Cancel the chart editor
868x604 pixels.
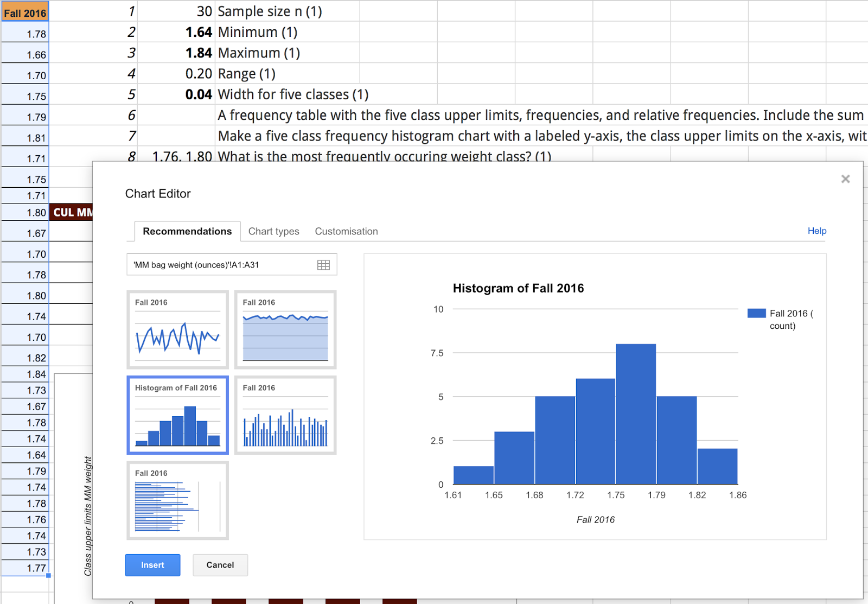(220, 565)
